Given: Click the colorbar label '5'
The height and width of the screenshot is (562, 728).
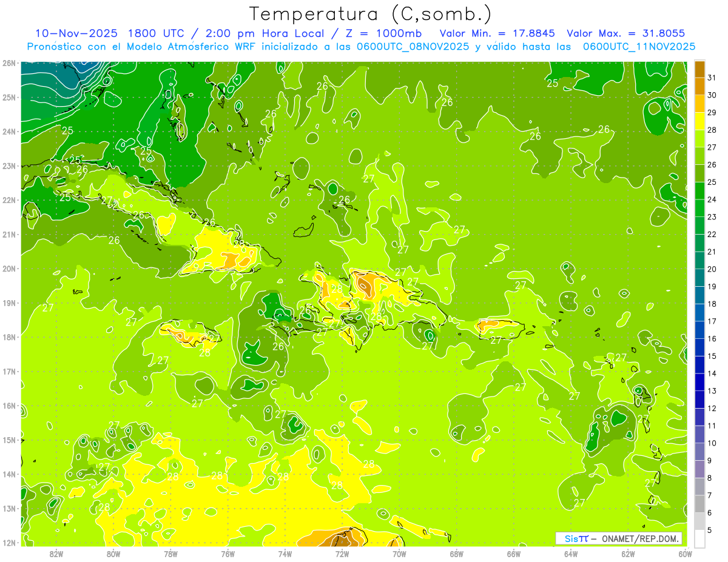Looking at the screenshot, I should [710, 530].
